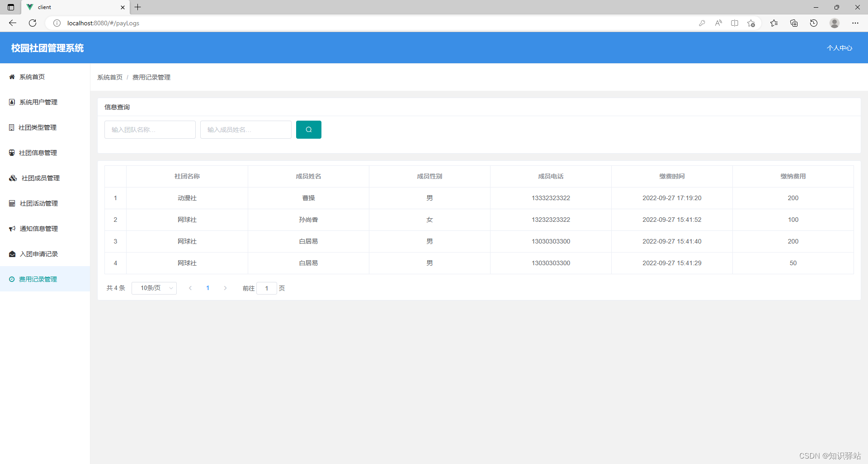Open the browser Favorites icon
The image size is (868, 464).
click(x=774, y=23)
